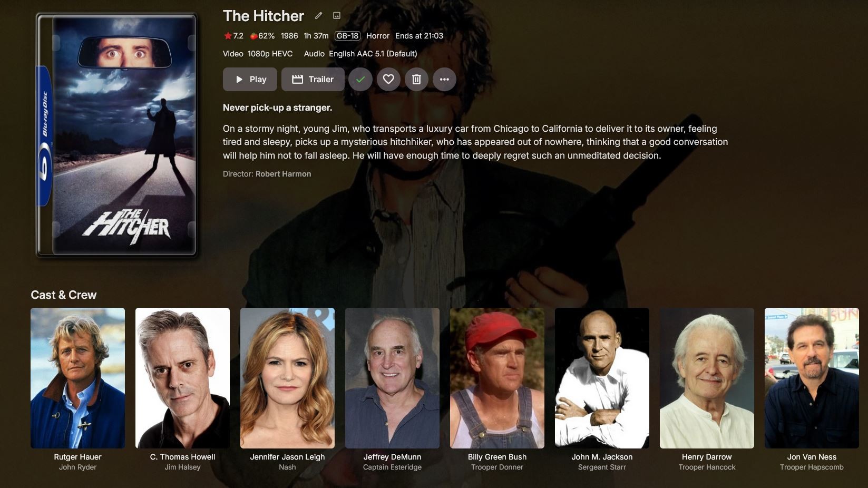The image size is (868, 488).
Task: Open the three-dots more options menu
Action: pos(444,79)
